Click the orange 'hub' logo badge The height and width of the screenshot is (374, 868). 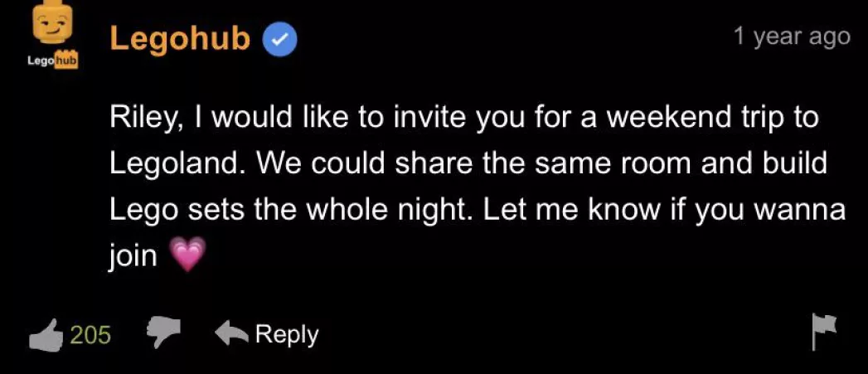point(65,61)
